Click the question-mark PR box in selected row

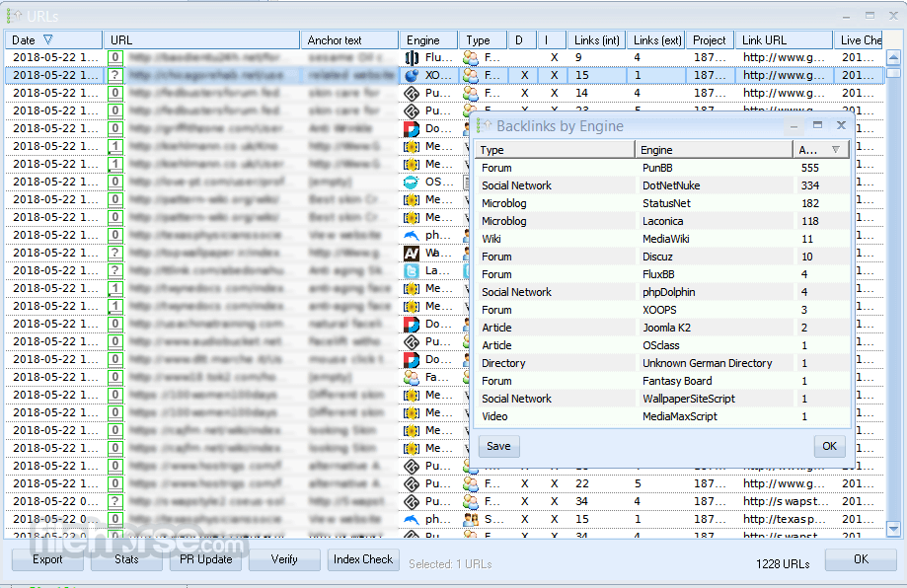115,75
